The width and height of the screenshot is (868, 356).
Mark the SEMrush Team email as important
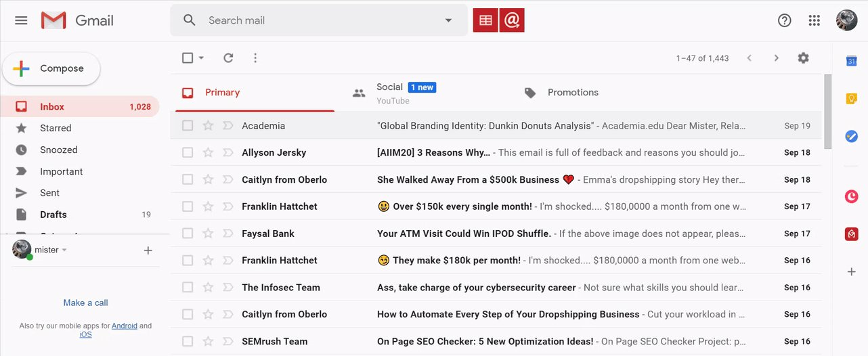click(227, 341)
